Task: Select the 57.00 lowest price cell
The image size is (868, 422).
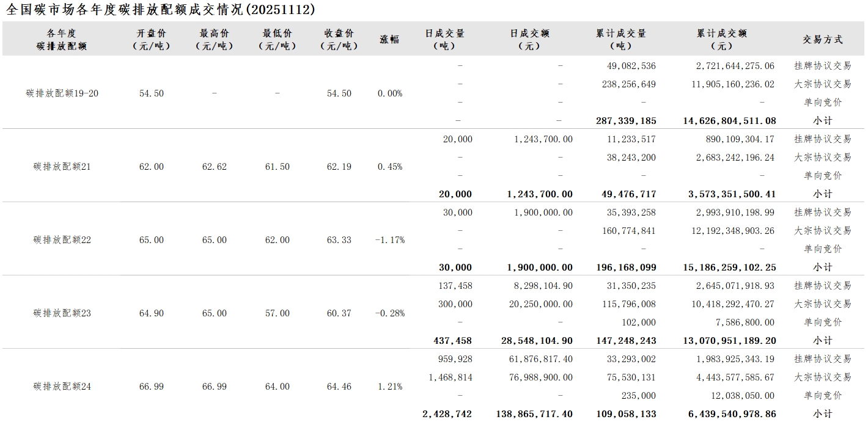Action: click(x=277, y=313)
